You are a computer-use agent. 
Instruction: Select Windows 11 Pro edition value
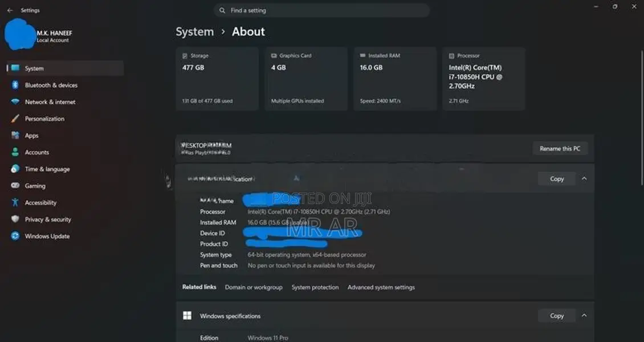click(x=268, y=339)
